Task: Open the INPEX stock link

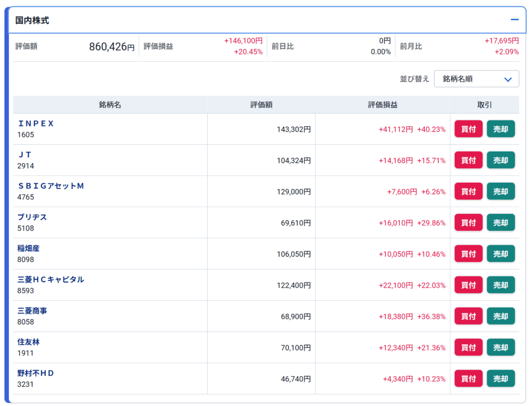Action: coord(36,124)
